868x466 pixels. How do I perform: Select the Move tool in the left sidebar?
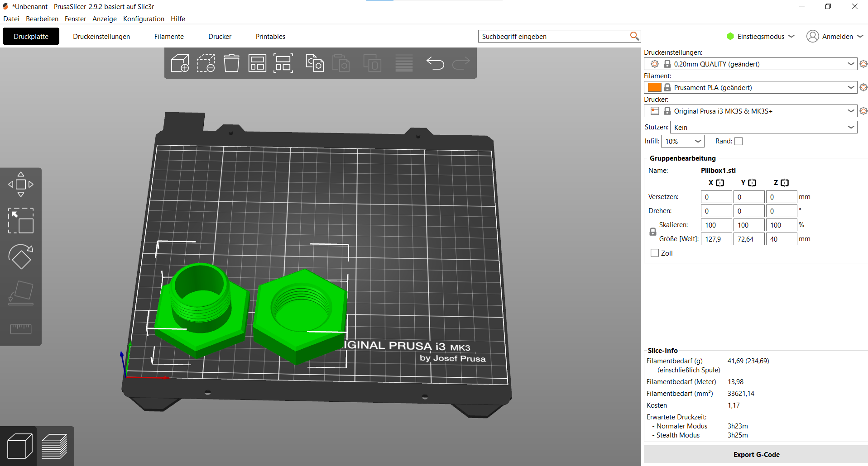tap(21, 184)
